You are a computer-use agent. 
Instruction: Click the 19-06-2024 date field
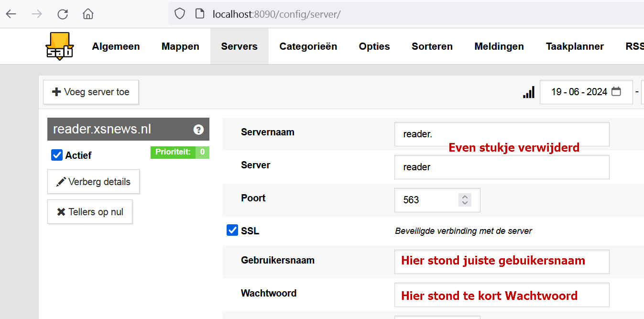point(586,92)
